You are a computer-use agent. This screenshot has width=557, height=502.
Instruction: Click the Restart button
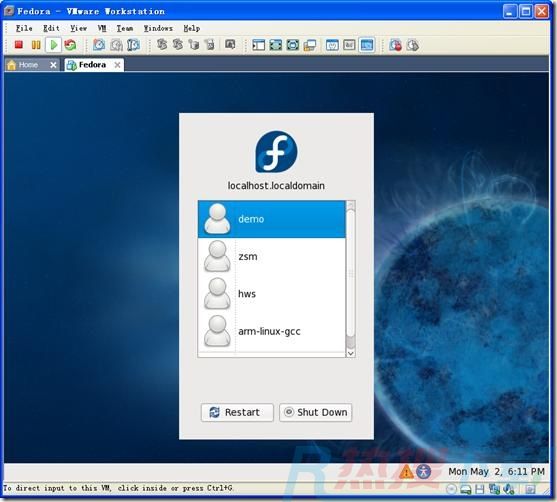pyautogui.click(x=237, y=412)
